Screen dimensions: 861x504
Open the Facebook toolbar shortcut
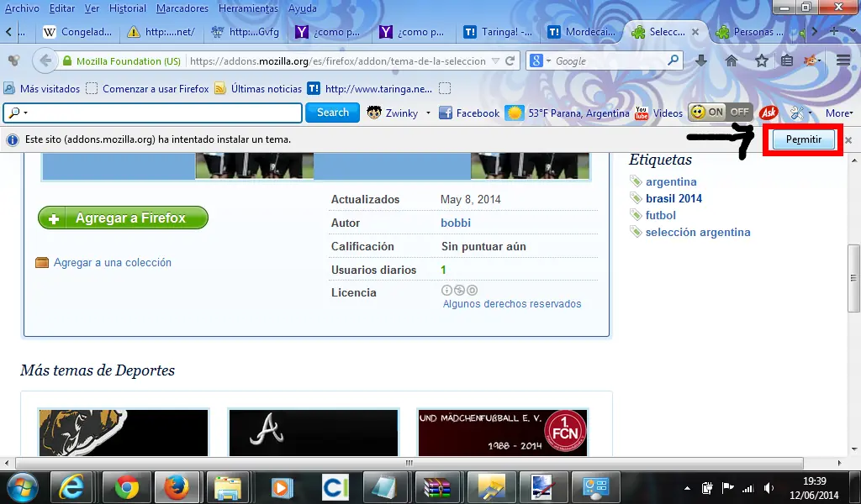469,113
